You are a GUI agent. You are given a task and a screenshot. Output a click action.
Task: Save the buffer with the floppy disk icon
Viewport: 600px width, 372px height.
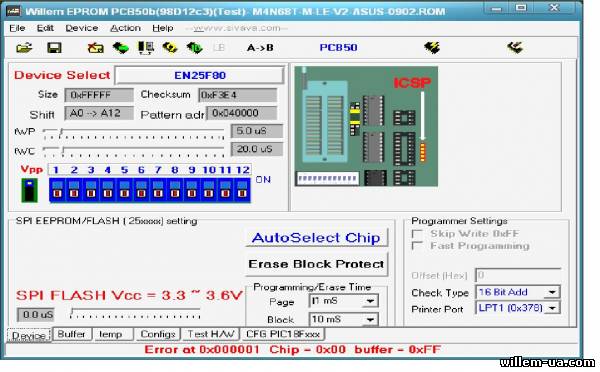[54, 48]
